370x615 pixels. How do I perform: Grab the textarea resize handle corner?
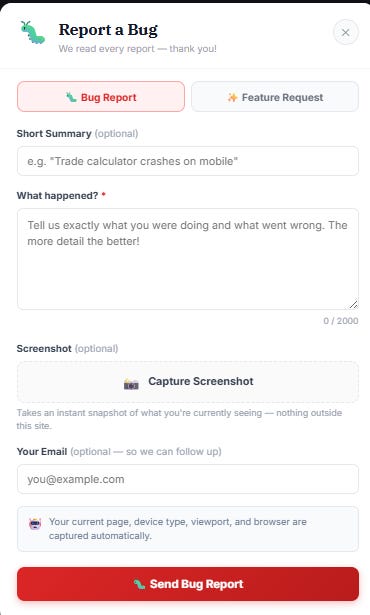point(353,304)
